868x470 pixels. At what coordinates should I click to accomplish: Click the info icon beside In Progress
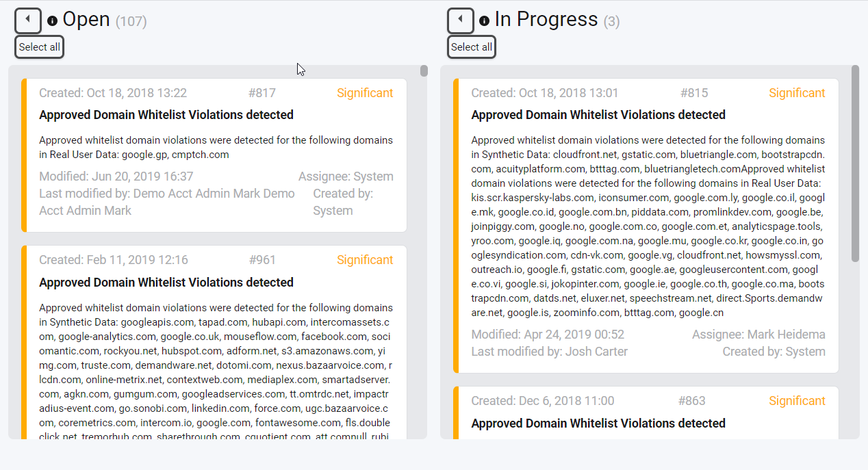(x=485, y=21)
